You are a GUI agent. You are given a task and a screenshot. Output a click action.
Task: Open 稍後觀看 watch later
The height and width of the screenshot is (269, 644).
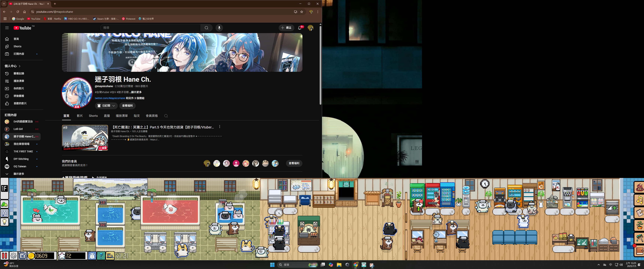22,96
